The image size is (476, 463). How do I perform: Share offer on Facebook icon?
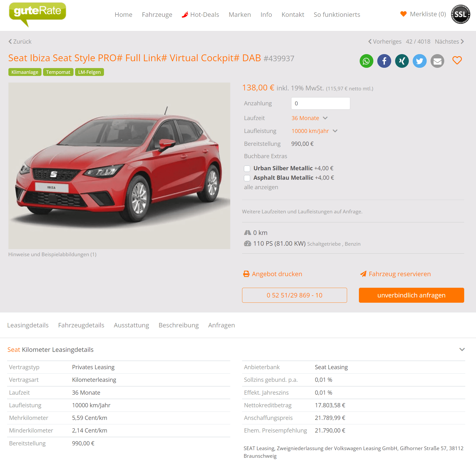point(384,61)
